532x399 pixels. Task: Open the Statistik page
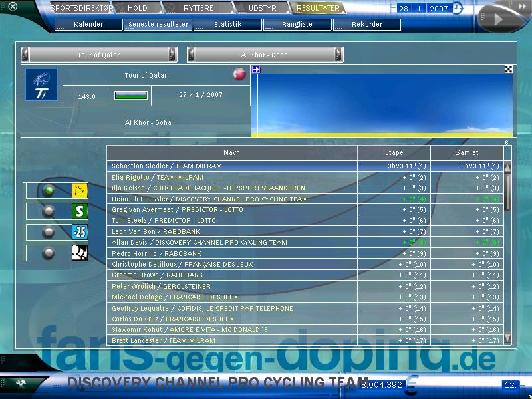pos(227,25)
